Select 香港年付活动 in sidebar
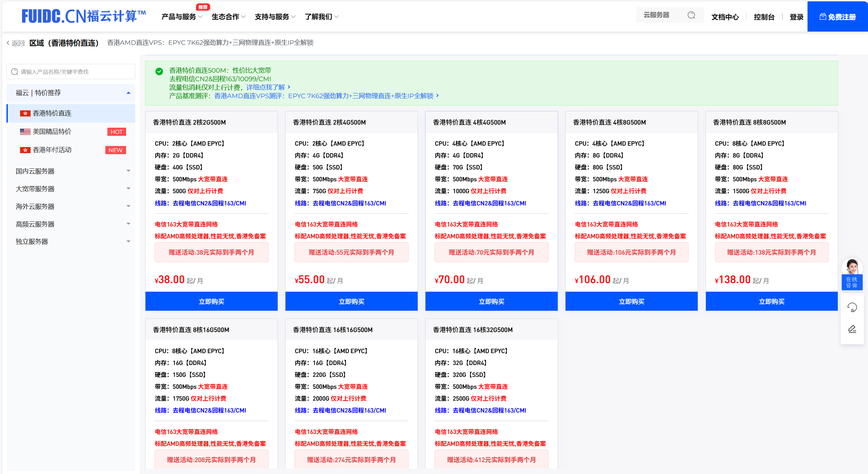This screenshot has height=474, width=868. (52, 150)
